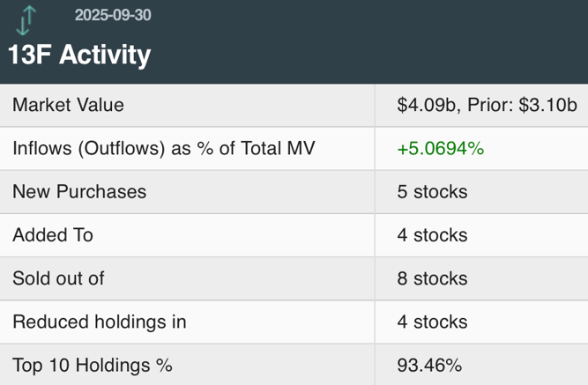Open the Reduced holdings in row
The image size is (588, 385).
(x=99, y=322)
